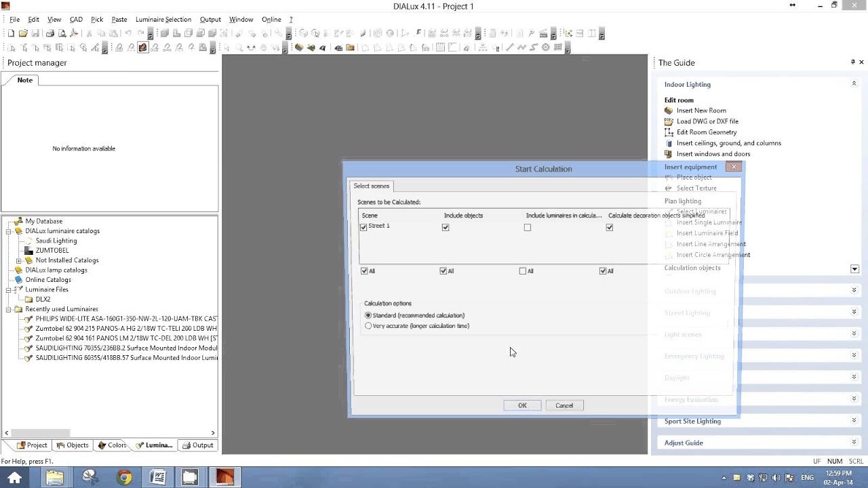
Task: Click left arrow of tree horizontal scrollbar
Action: coord(7,432)
